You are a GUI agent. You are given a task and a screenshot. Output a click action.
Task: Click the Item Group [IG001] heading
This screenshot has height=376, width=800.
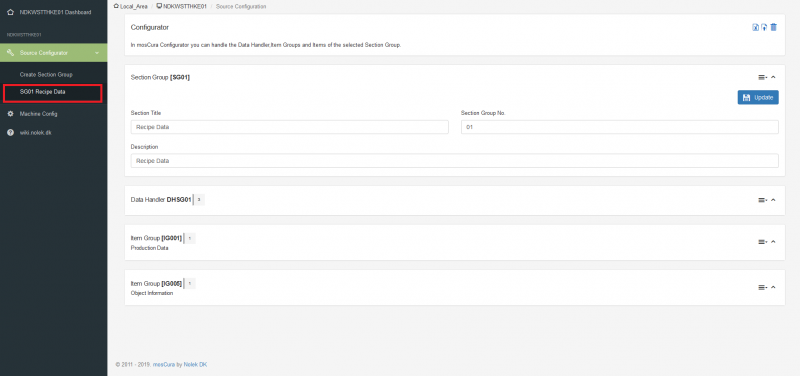[x=156, y=238]
